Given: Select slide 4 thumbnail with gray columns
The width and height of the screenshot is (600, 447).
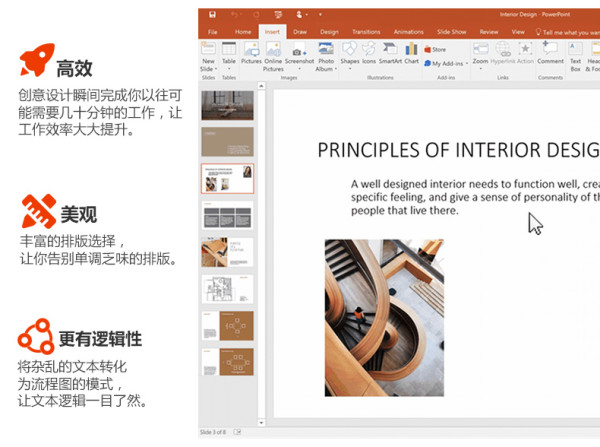Looking at the screenshot, I should 227,215.
